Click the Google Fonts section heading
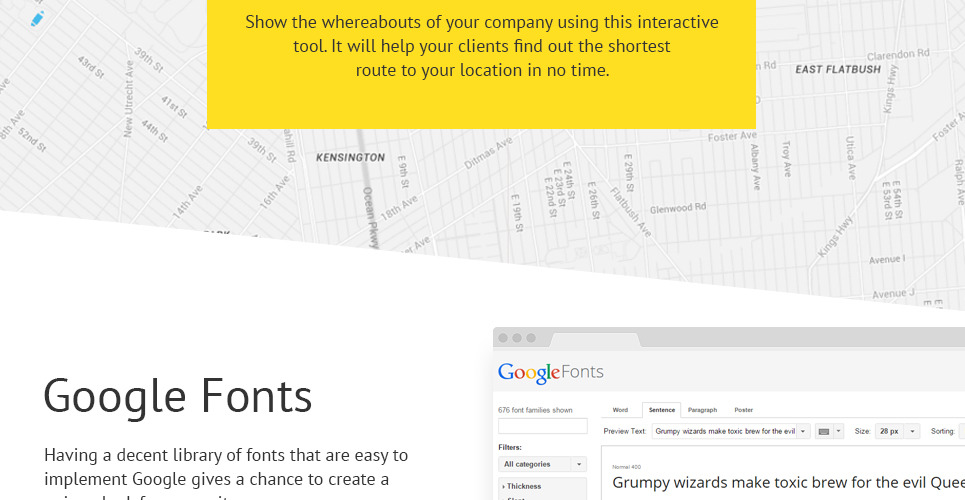This screenshot has width=965, height=500. point(178,396)
